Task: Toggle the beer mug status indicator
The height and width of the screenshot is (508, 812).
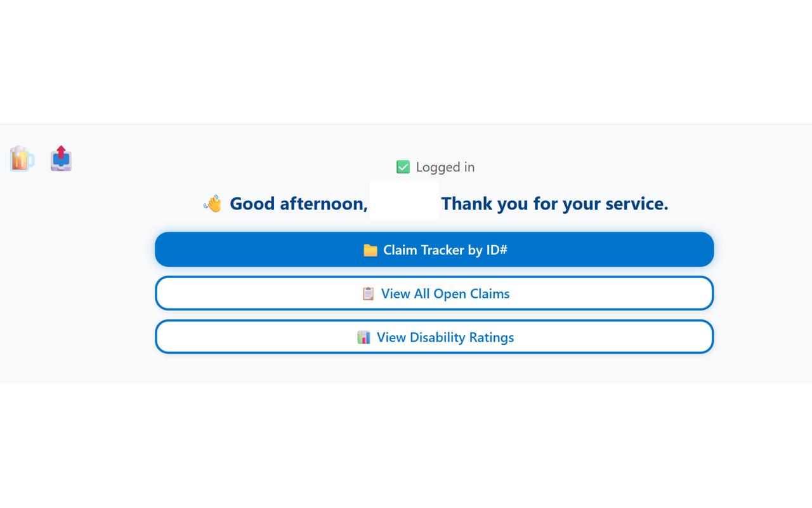Action: pos(21,159)
